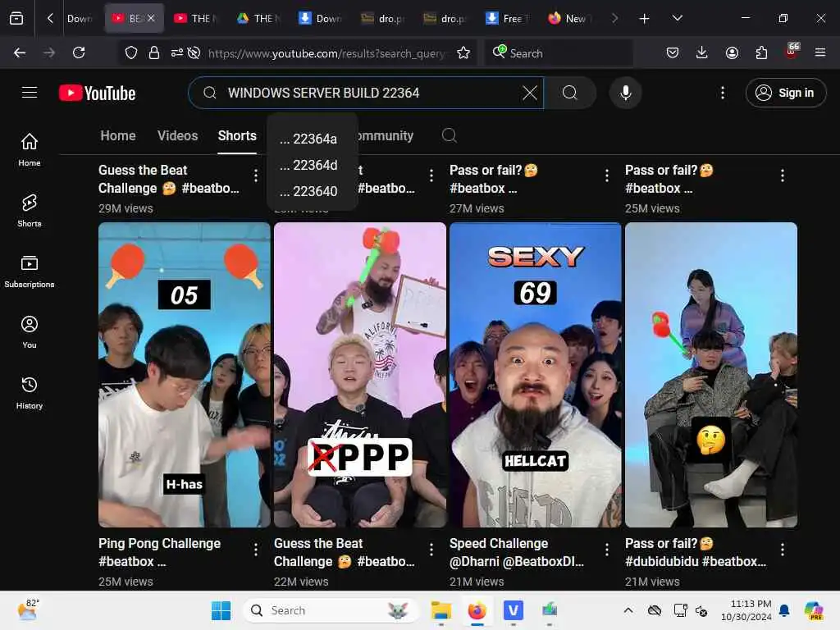Show hidden system tray icons
840x630 pixels.
click(x=628, y=610)
